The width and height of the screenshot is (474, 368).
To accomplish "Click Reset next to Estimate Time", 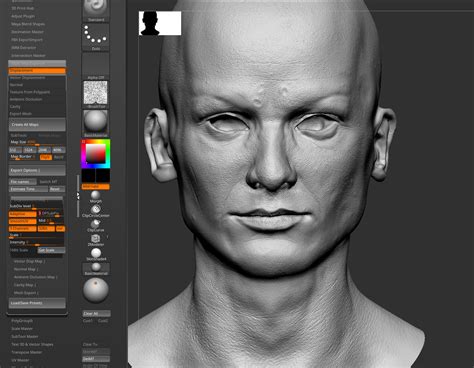I will pos(57,189).
